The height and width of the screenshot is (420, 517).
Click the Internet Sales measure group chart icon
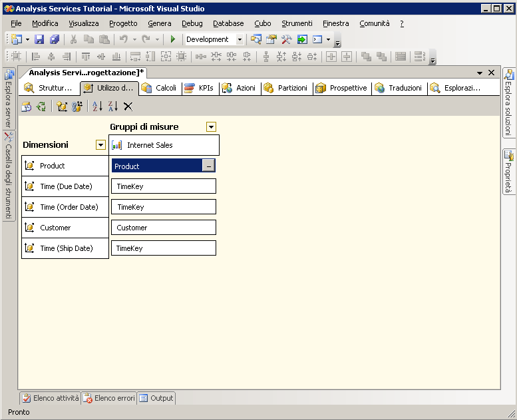tap(116, 145)
